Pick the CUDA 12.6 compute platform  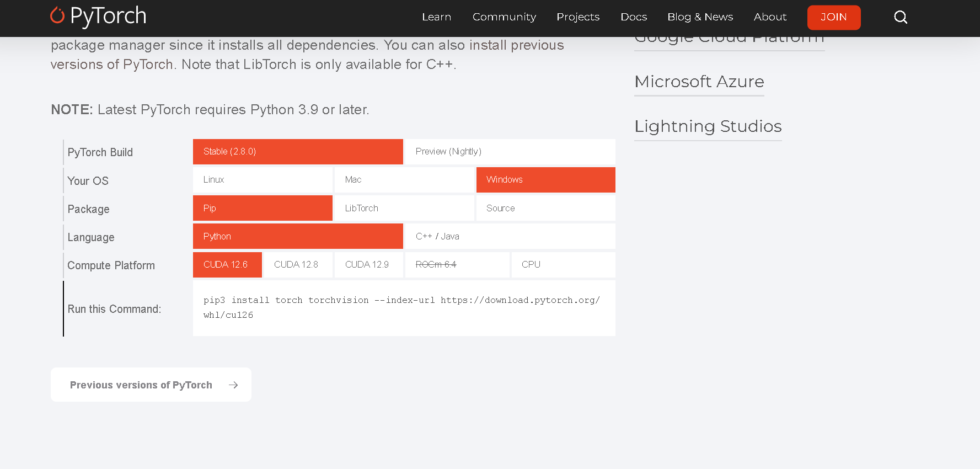click(227, 265)
